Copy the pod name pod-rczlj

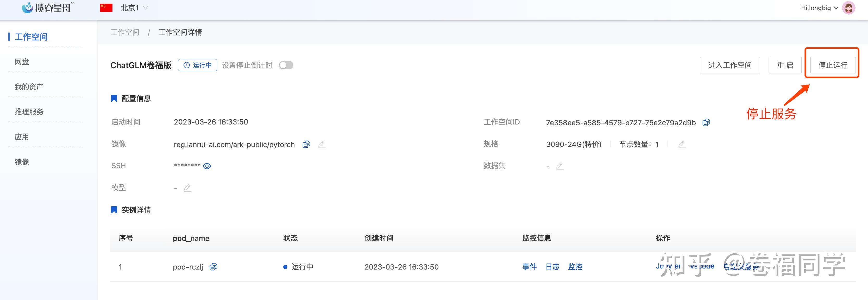213,267
